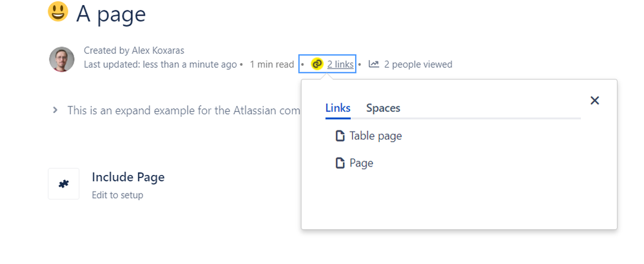The image size is (644, 264).
Task: Expand the Atlassian expand example chevron
Action: (x=55, y=110)
